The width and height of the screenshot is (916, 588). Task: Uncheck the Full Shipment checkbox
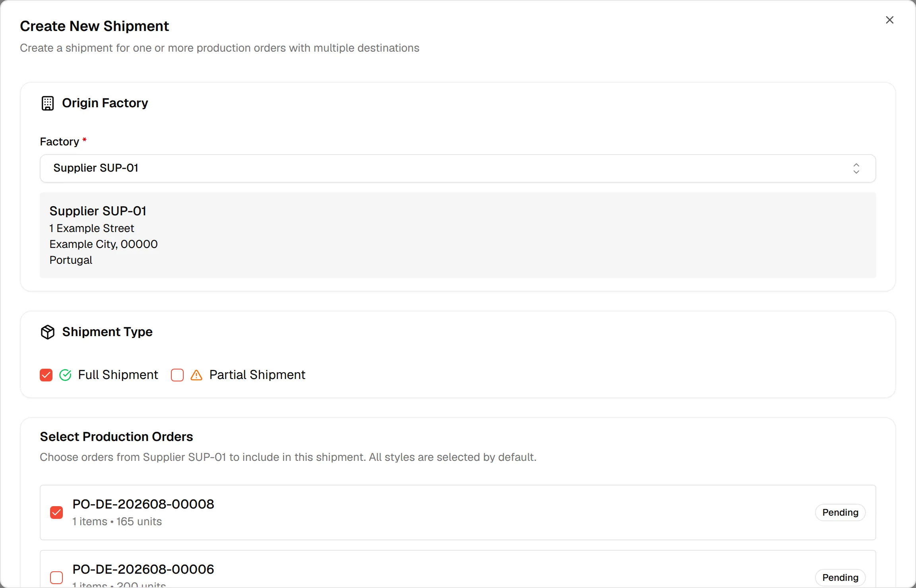point(46,375)
